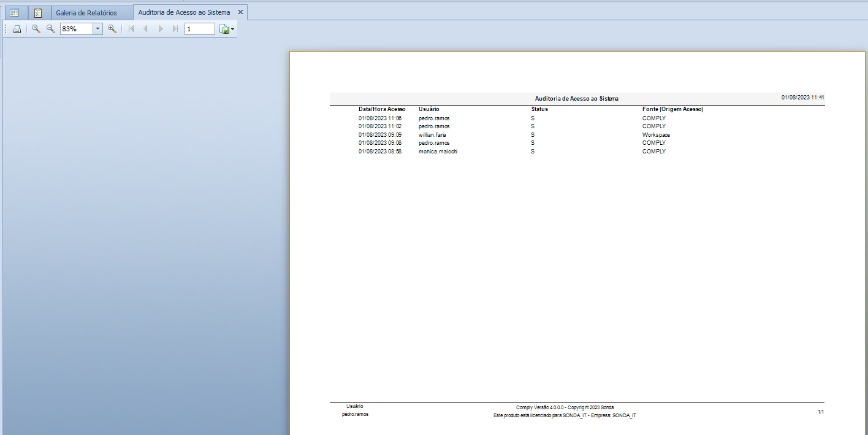The image size is (868, 435).
Task: Select Auditoria de Acesso ao Sistema tab
Action: pyautogui.click(x=185, y=12)
